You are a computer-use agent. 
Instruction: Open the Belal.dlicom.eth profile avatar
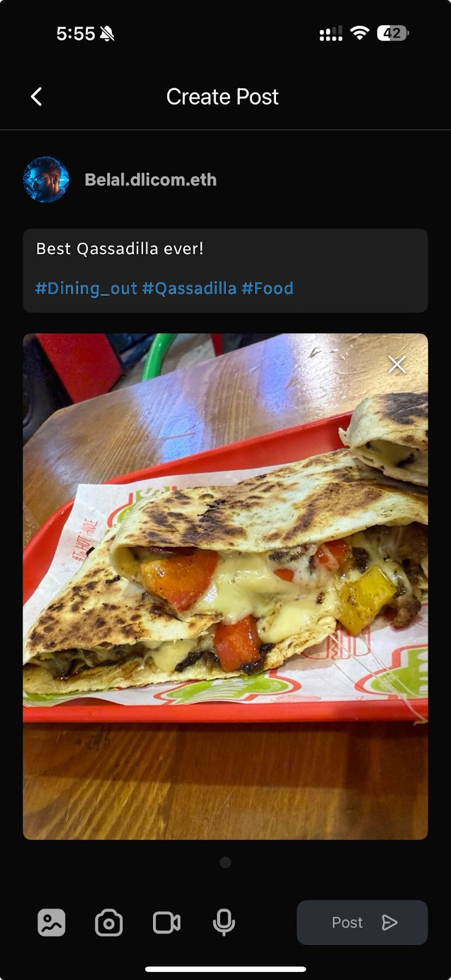[x=46, y=179]
